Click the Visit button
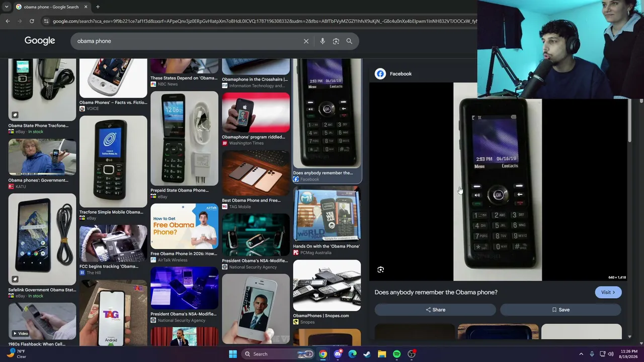 pos(608,292)
